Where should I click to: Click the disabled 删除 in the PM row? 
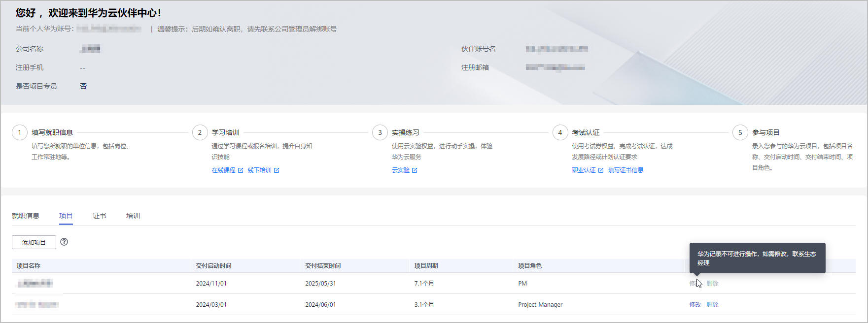(x=712, y=284)
